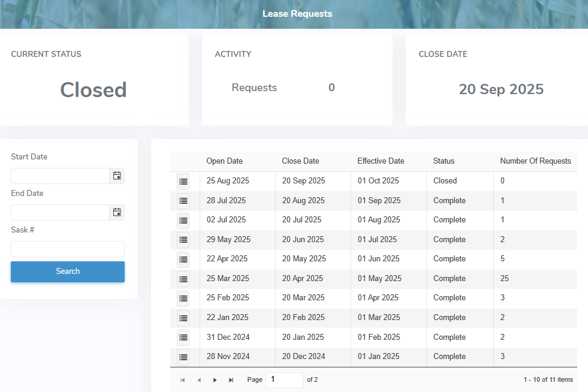Open details for the 02 Jul 2025 row
Viewport: 588px width, 392px height.
(x=183, y=220)
